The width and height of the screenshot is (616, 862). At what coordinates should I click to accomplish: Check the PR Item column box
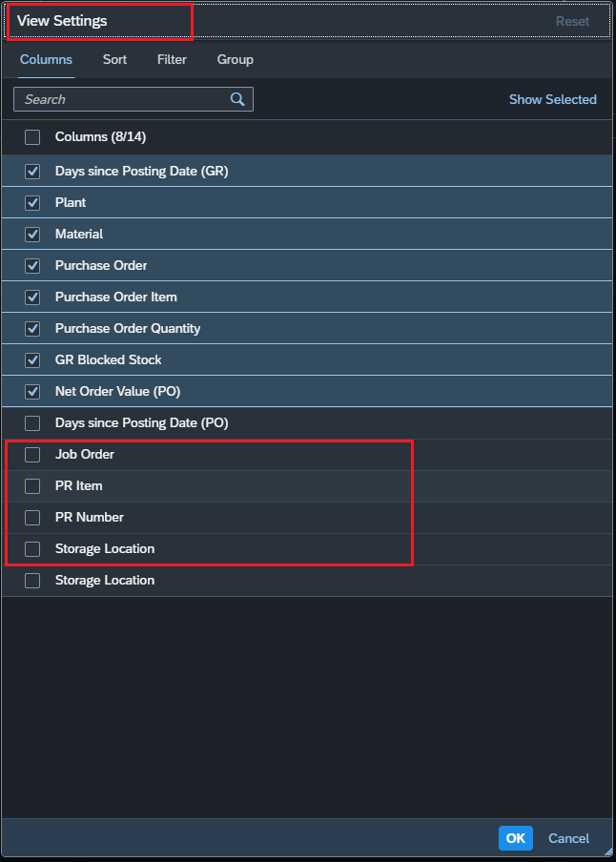[32, 486]
